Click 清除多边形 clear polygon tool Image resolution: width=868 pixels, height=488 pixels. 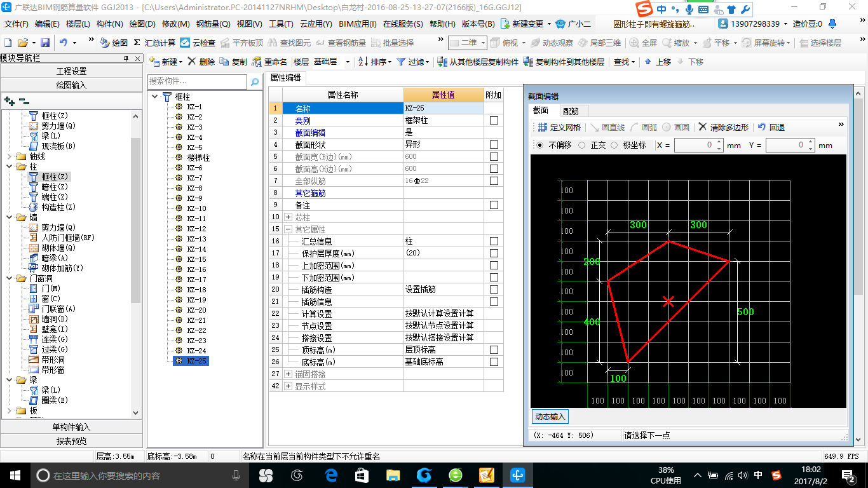click(x=724, y=127)
